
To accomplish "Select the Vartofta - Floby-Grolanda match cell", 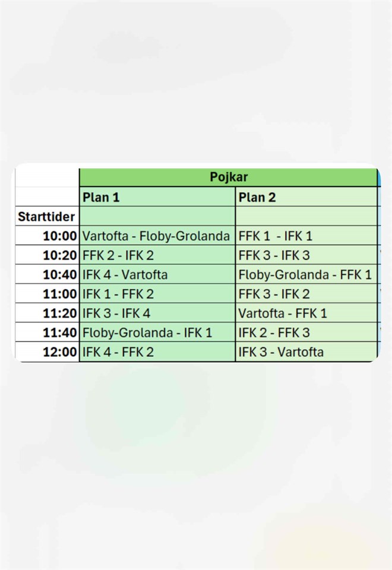I will pyautogui.click(x=156, y=236).
